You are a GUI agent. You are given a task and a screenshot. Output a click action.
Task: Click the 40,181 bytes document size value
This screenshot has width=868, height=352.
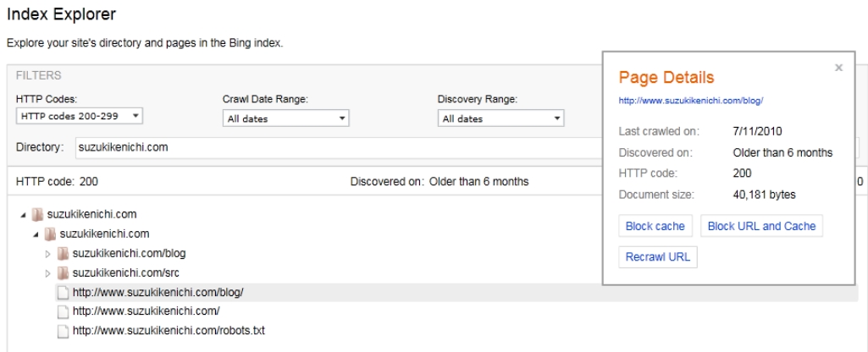(x=764, y=195)
